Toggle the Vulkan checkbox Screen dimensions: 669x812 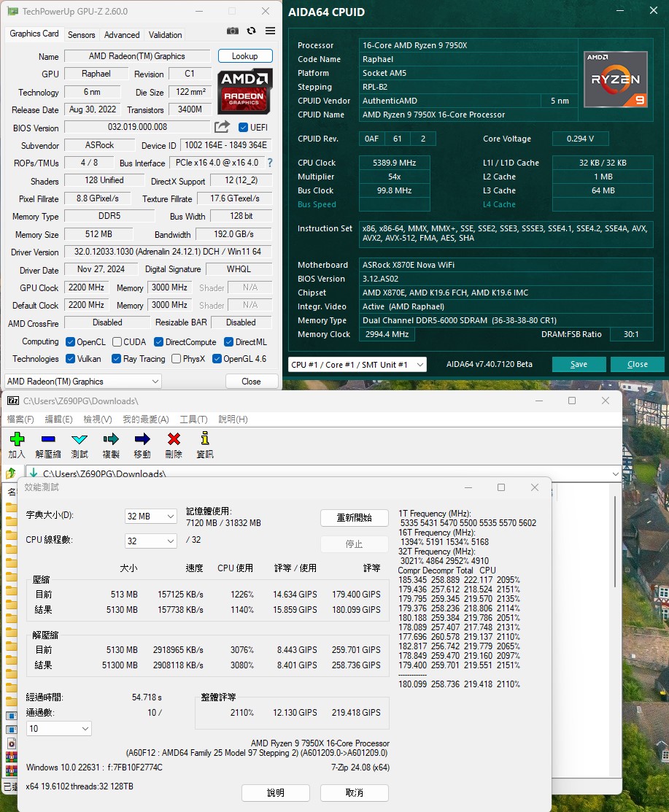click(71, 359)
